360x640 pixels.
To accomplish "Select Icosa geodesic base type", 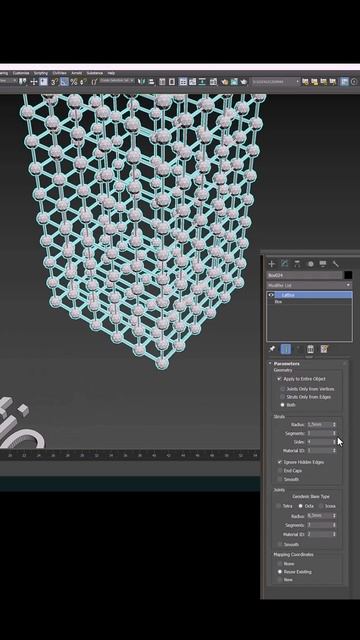I will point(321,506).
